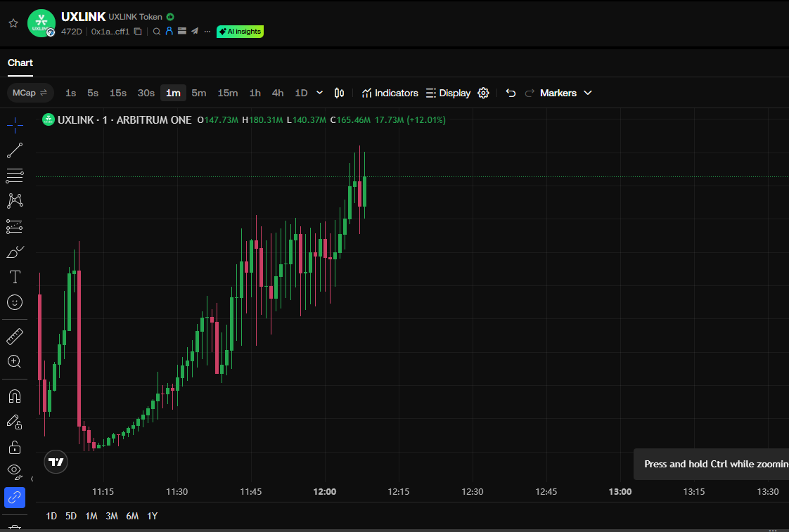789x532 pixels.
Task: Set the chart range to 5D
Action: pos(71,516)
